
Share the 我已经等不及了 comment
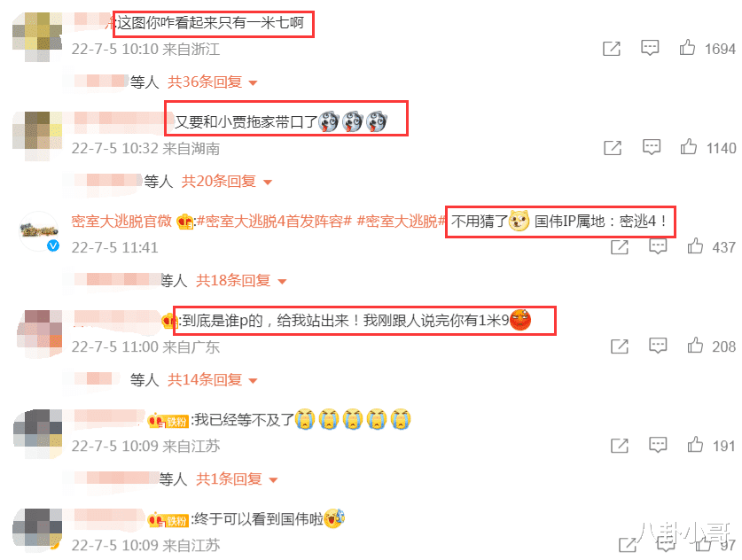click(x=620, y=446)
